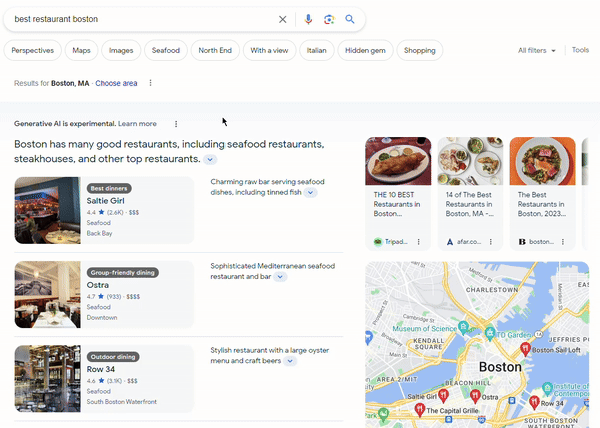Click the Row 34 restaurant photo
Screen dimensions: 600x428
[47, 379]
